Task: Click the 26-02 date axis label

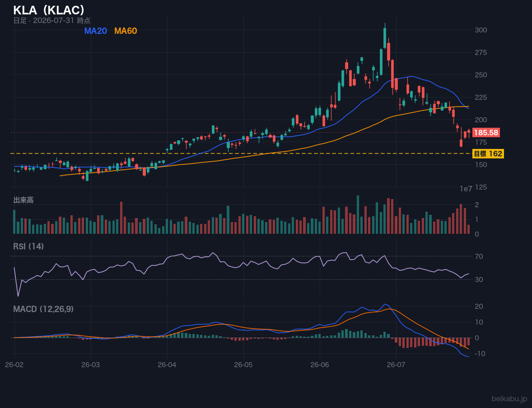Action: (x=14, y=365)
